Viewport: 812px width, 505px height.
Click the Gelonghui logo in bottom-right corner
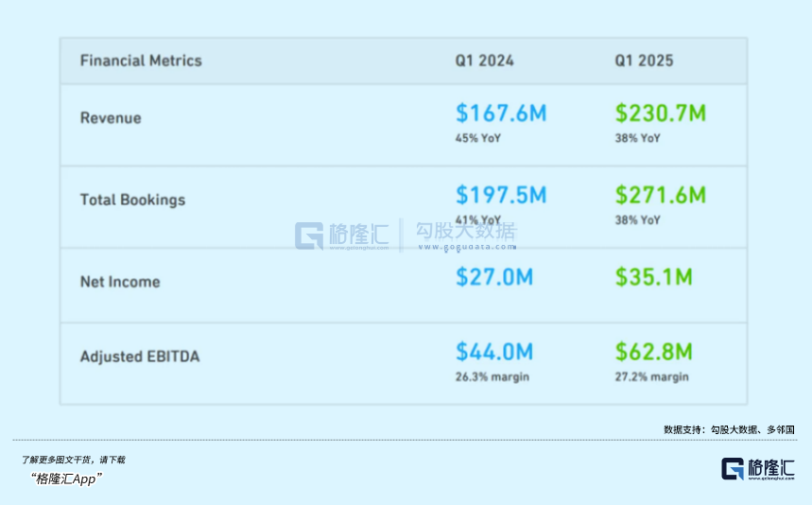coord(757,469)
